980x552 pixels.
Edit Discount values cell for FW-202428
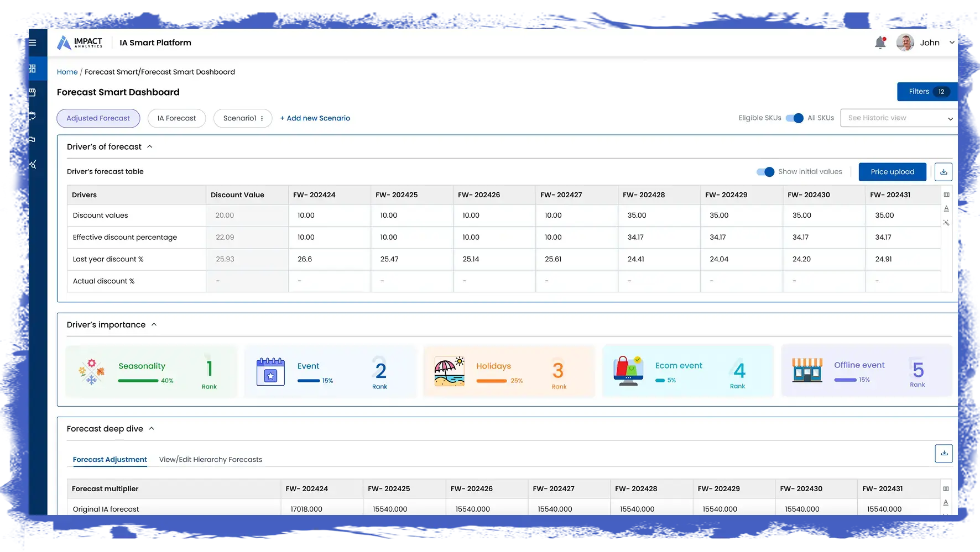click(659, 215)
